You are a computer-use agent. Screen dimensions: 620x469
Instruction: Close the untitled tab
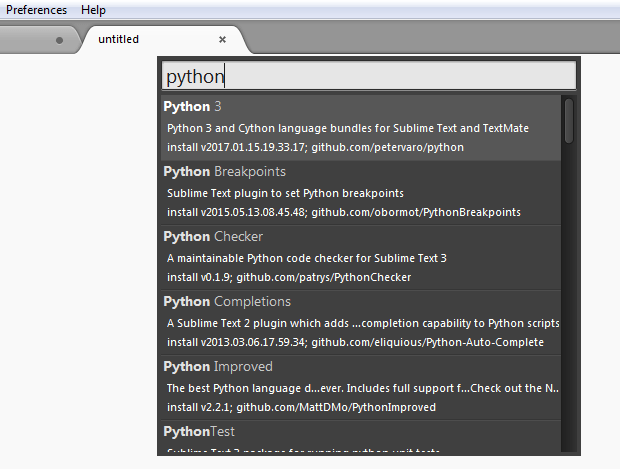[x=222, y=40]
